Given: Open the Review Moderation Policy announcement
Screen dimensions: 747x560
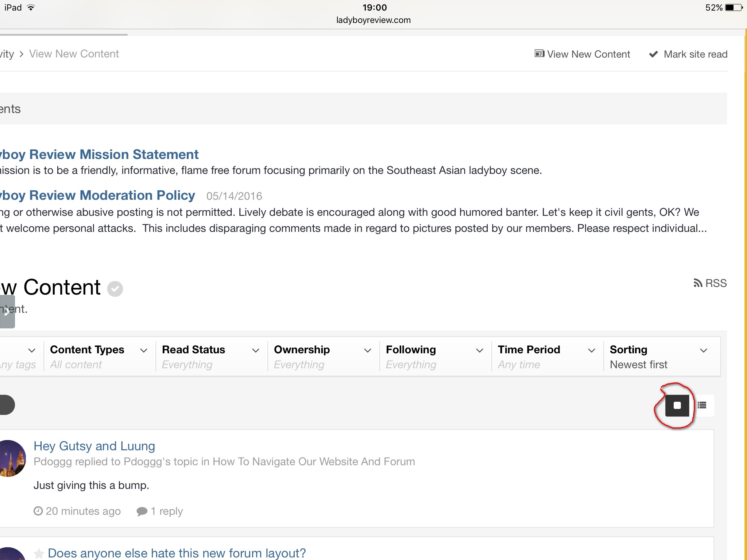Looking at the screenshot, I should 97,195.
